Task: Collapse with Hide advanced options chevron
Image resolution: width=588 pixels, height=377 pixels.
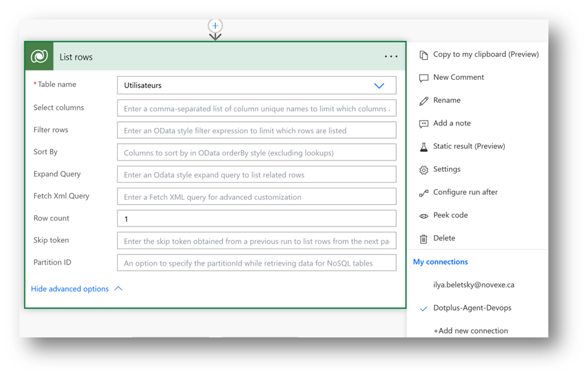Action: tap(118, 289)
